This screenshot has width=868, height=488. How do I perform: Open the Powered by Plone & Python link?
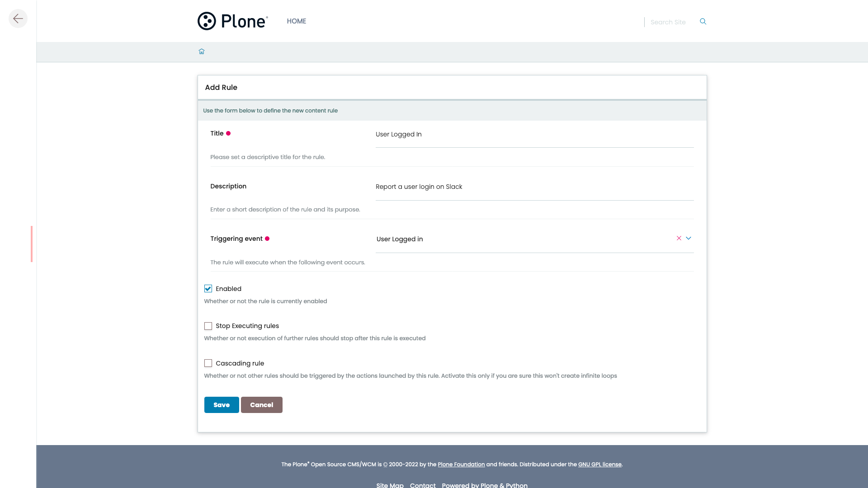click(x=485, y=485)
